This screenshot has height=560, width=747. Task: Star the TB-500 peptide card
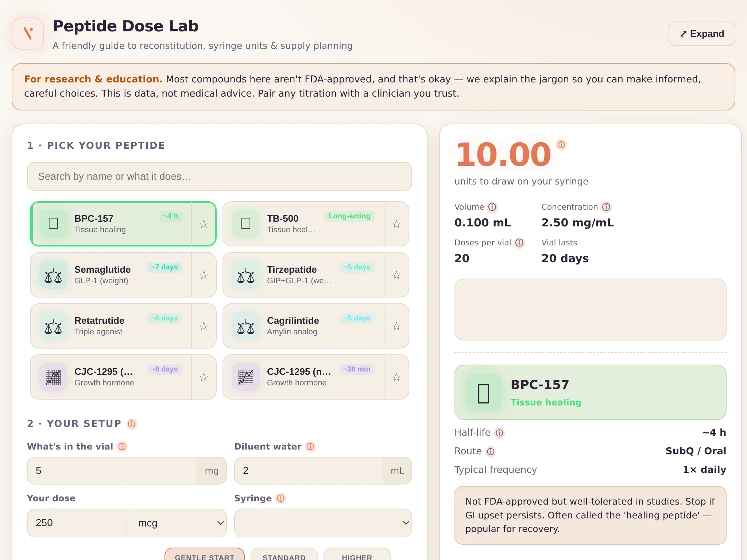396,224
